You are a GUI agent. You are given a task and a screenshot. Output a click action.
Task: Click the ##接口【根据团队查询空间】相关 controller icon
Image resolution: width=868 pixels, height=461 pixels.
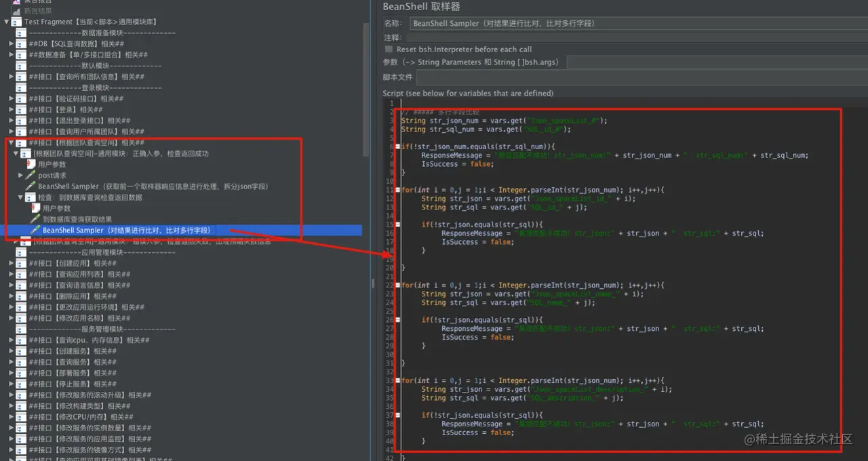22,142
